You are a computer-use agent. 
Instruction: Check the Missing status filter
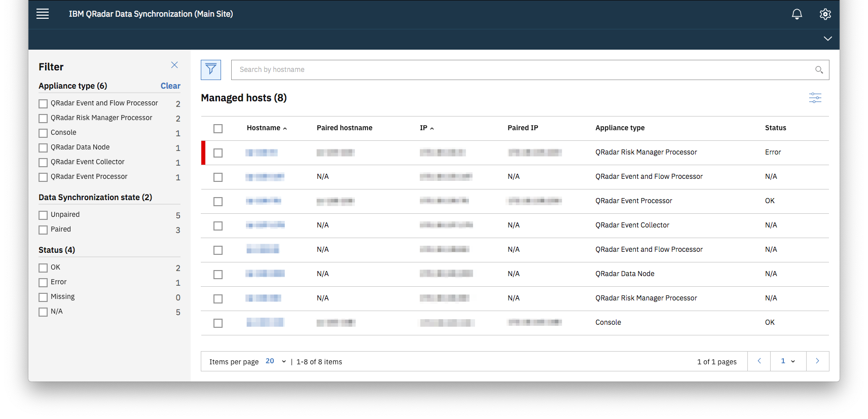pyautogui.click(x=43, y=297)
